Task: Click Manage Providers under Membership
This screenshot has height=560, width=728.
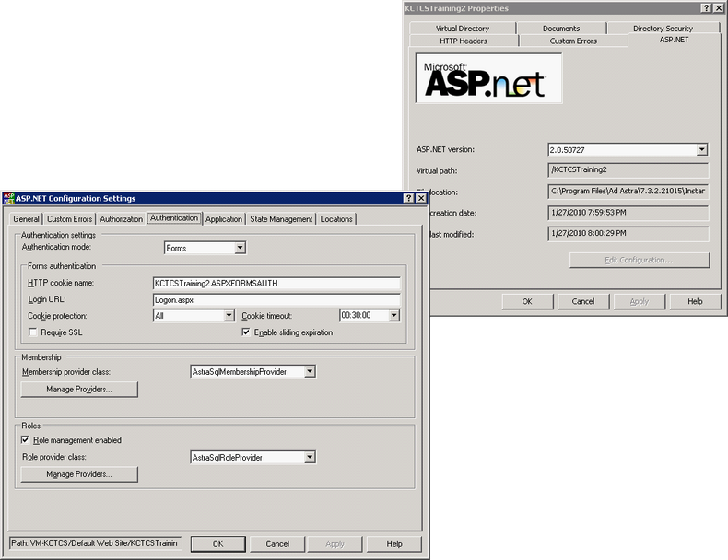Action: coord(79,390)
